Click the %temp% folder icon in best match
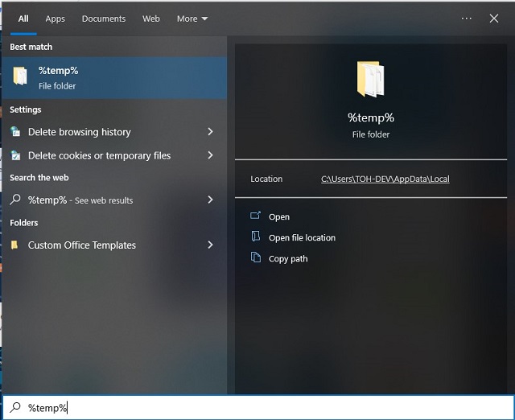 point(20,76)
